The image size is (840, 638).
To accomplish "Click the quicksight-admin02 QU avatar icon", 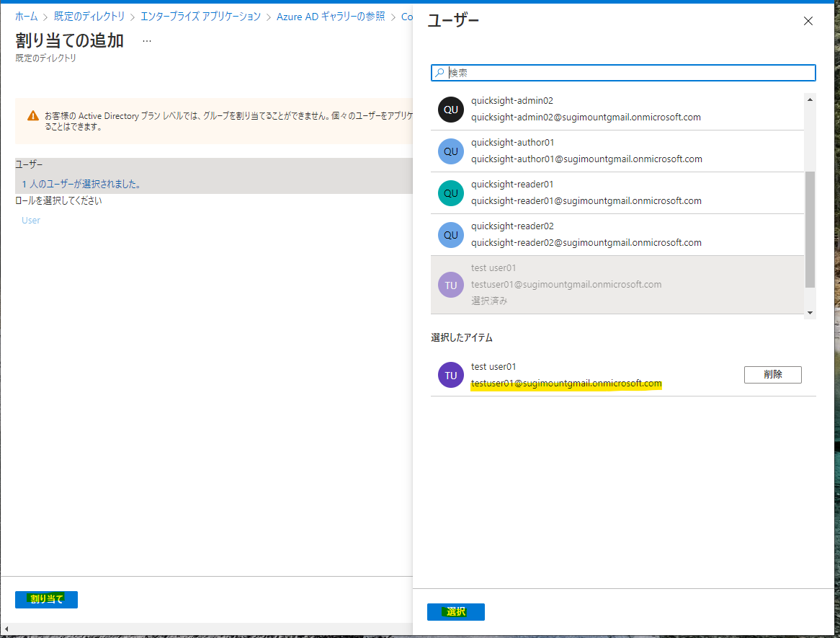I will 450,110.
